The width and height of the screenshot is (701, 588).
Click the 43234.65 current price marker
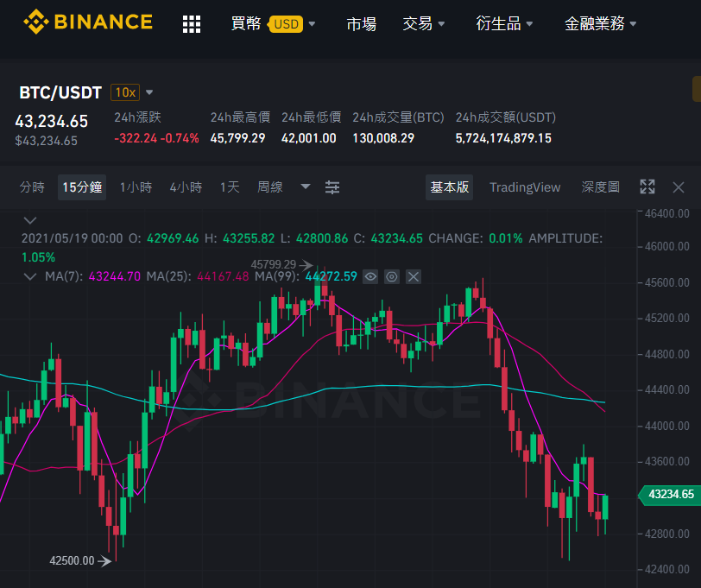click(669, 495)
